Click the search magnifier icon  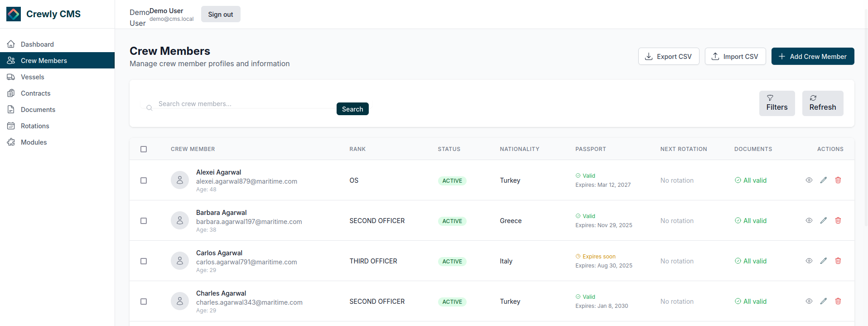coord(149,108)
